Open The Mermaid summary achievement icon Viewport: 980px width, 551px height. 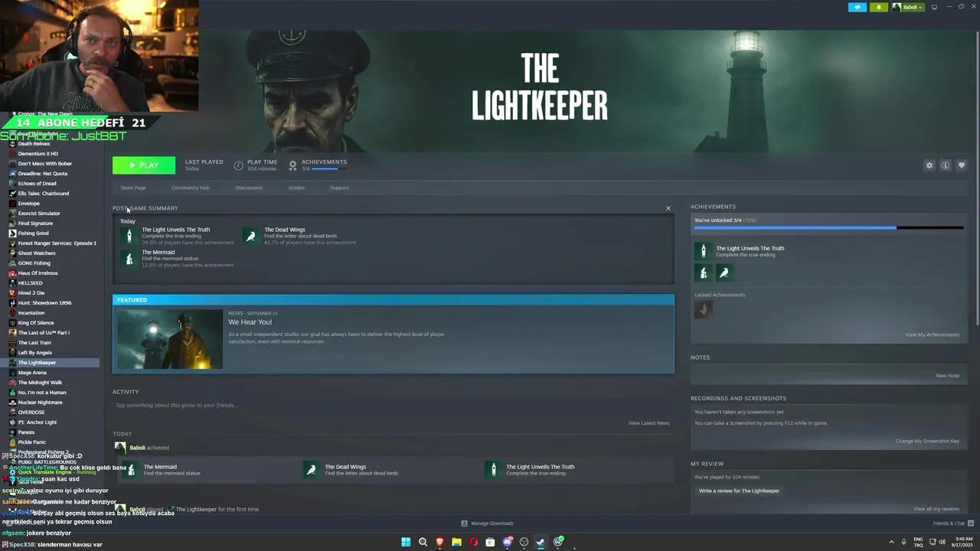[x=129, y=259]
